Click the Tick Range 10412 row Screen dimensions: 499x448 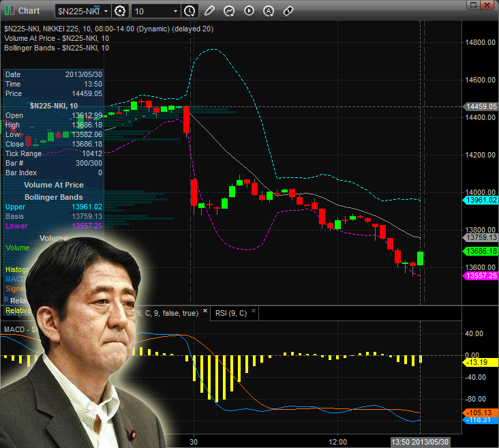[x=54, y=153]
